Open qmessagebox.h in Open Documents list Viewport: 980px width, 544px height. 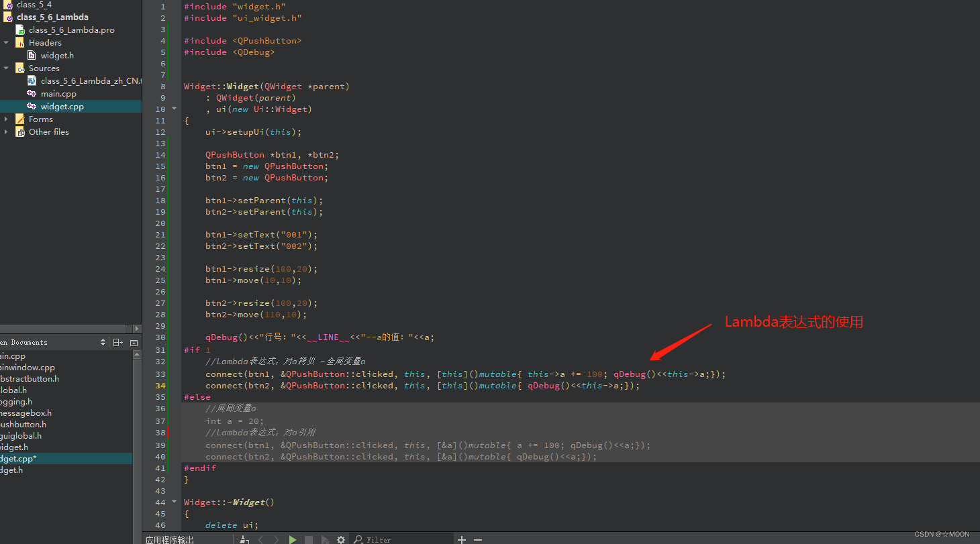point(26,413)
